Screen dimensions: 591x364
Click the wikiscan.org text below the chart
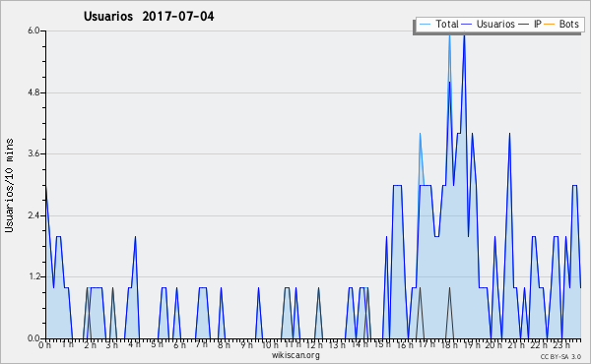[295, 355]
